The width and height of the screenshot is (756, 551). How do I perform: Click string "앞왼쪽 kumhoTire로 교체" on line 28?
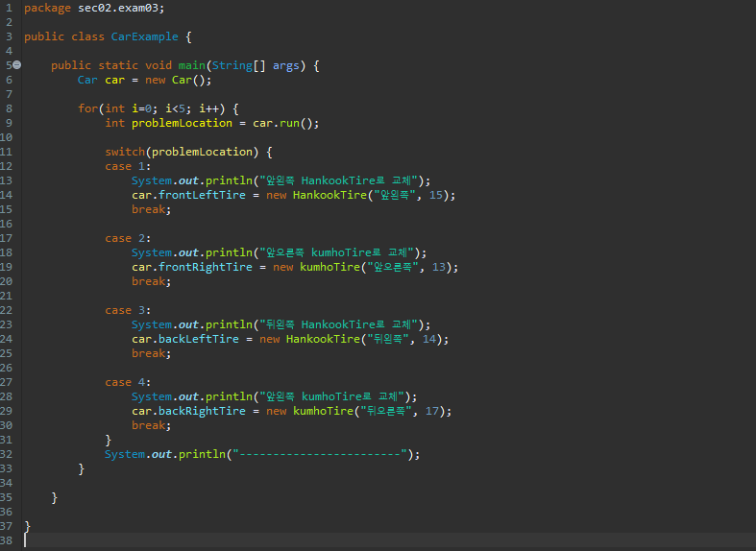point(331,396)
